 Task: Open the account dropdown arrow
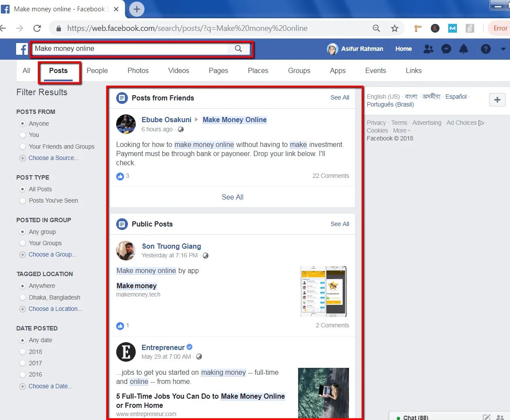503,50
